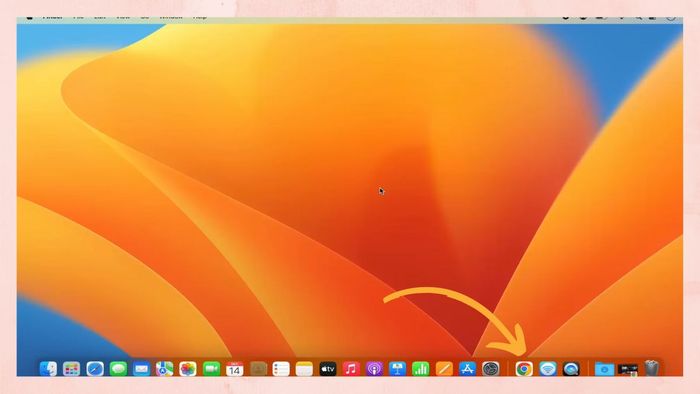Launch the orange Pages app
700x394 pixels.
coord(444,369)
